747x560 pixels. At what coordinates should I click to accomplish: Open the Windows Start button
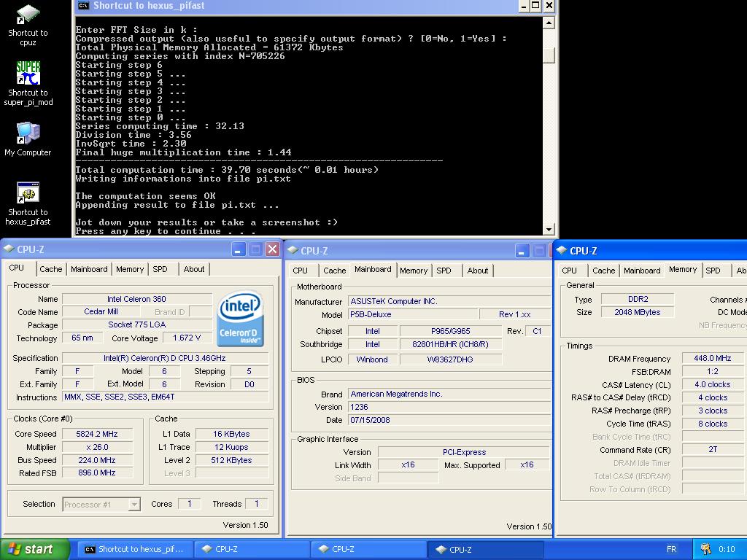[34, 549]
